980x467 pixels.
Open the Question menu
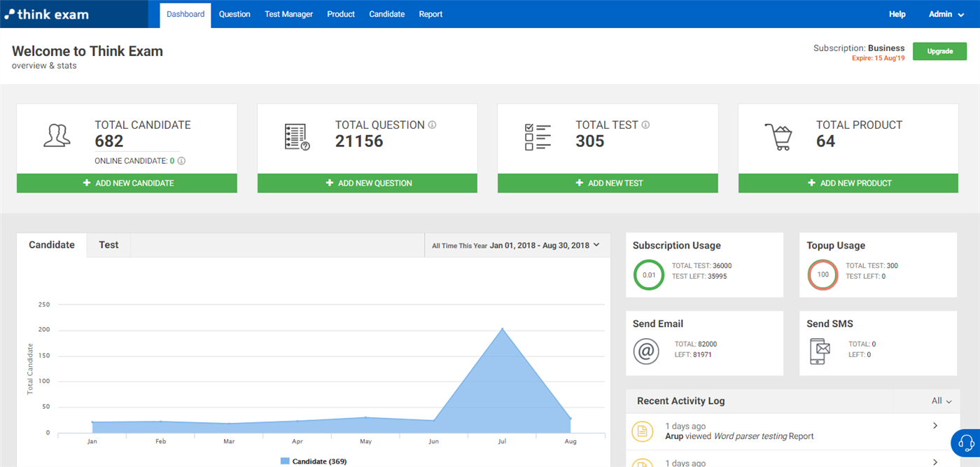pos(234,15)
